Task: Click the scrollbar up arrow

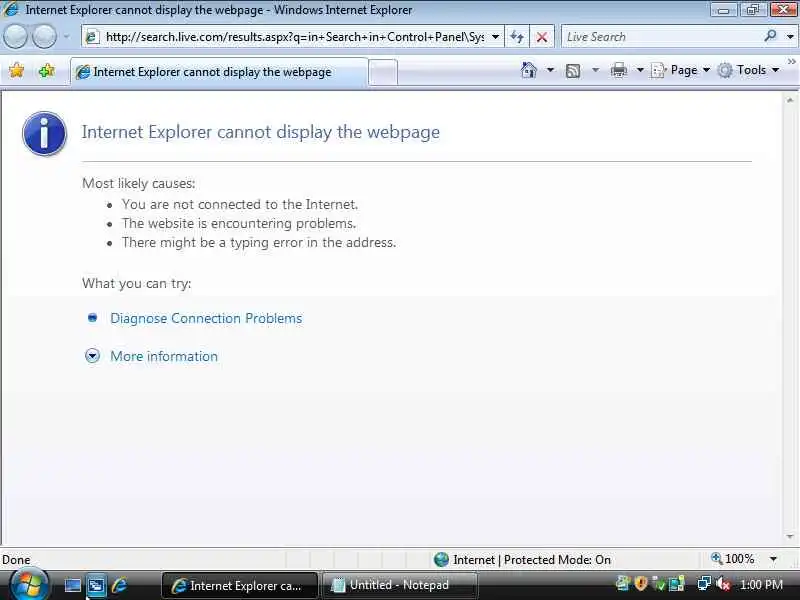Action: point(790,101)
